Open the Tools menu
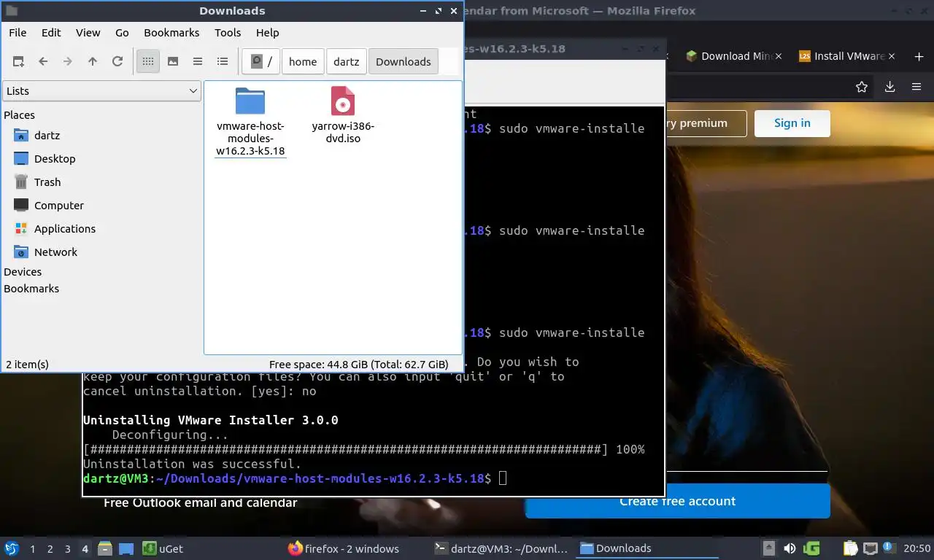 [228, 33]
